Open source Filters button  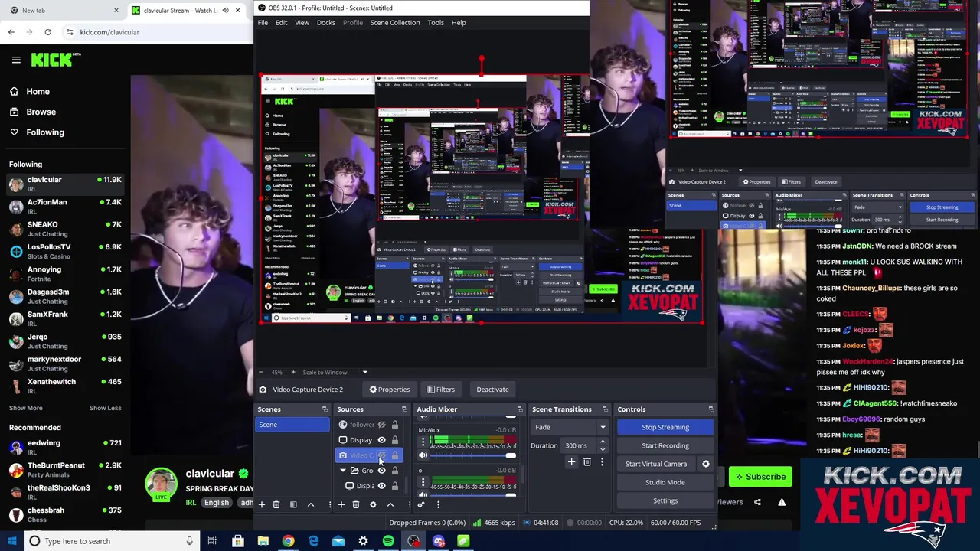(x=441, y=390)
